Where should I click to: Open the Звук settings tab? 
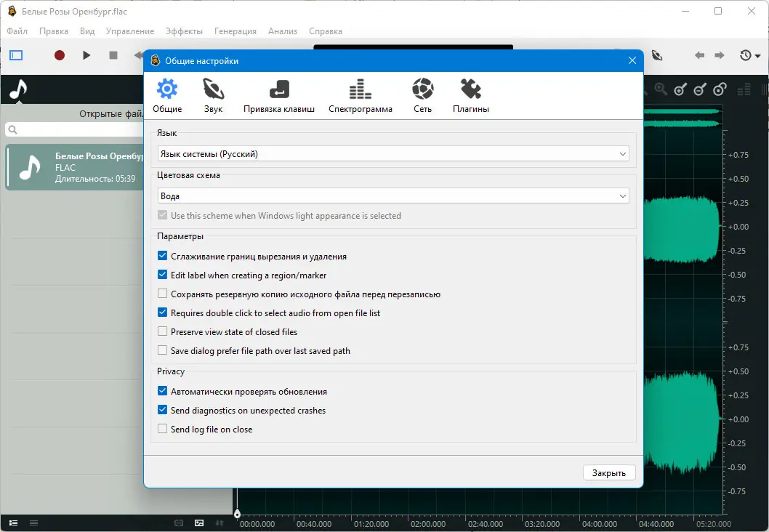pyautogui.click(x=214, y=96)
